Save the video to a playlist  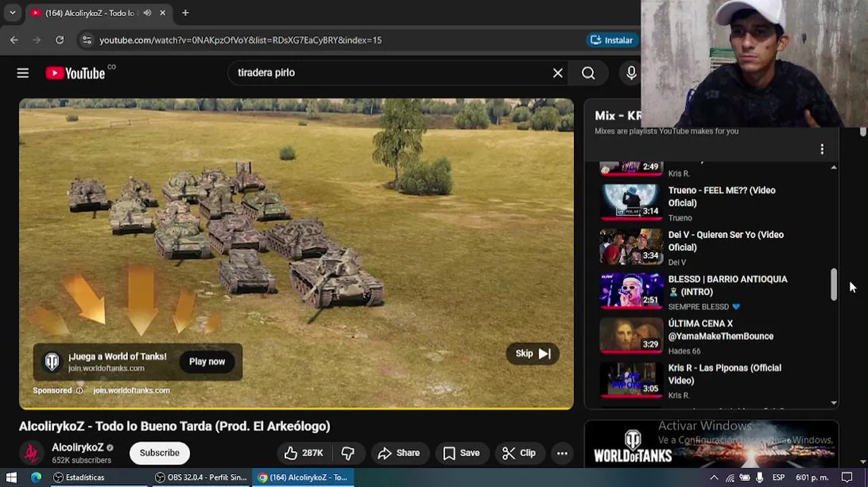tap(462, 453)
